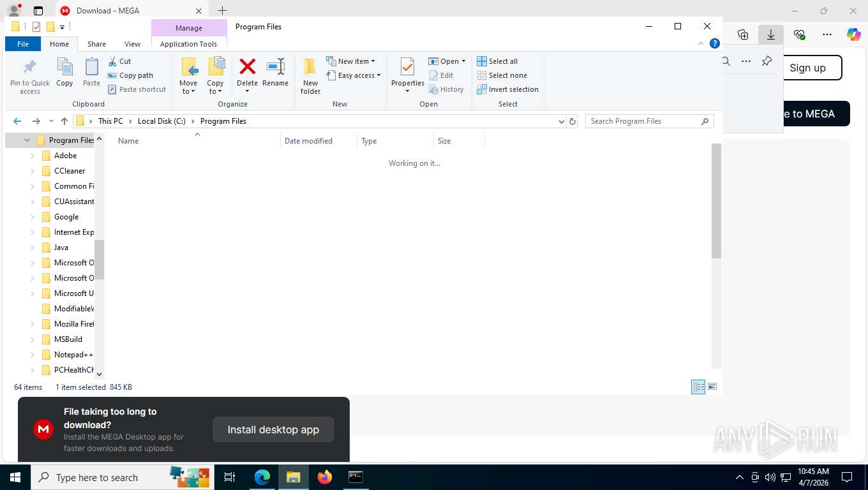The image size is (868, 490).
Task: Choose Paste shortcut in the ribbon
Action: (137, 89)
